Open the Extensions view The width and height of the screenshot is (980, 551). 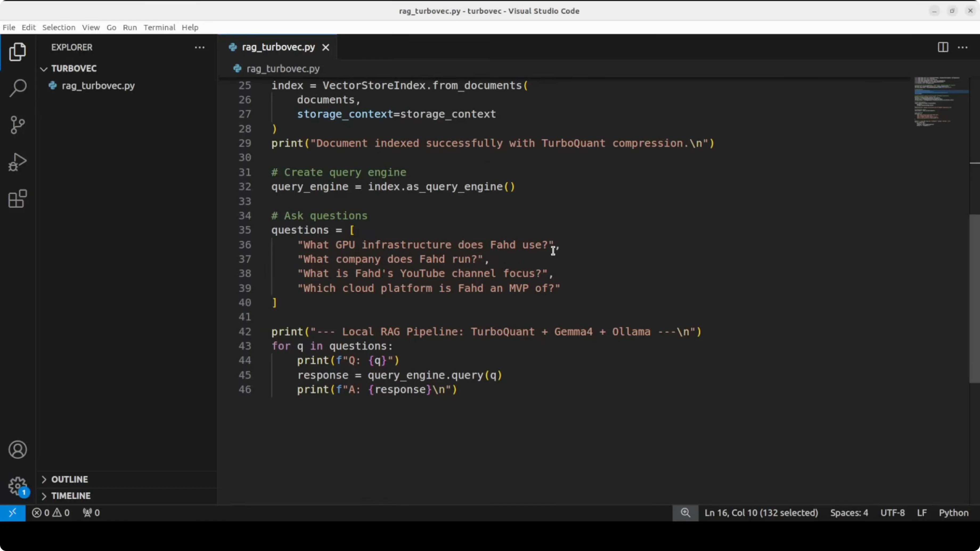point(18,199)
